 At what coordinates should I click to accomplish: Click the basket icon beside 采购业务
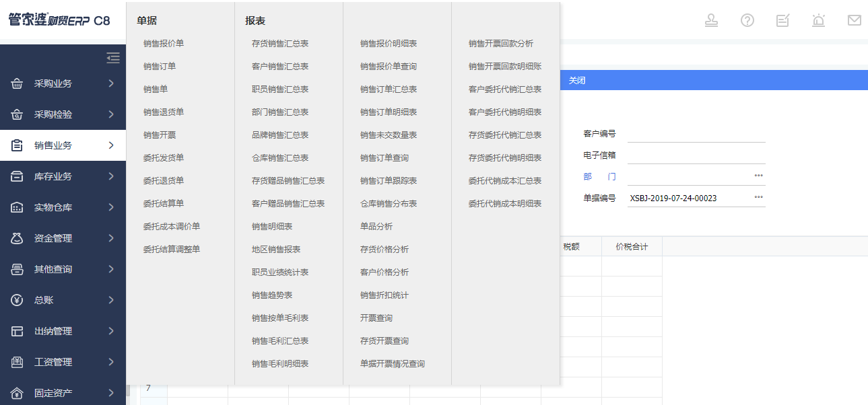[18, 84]
